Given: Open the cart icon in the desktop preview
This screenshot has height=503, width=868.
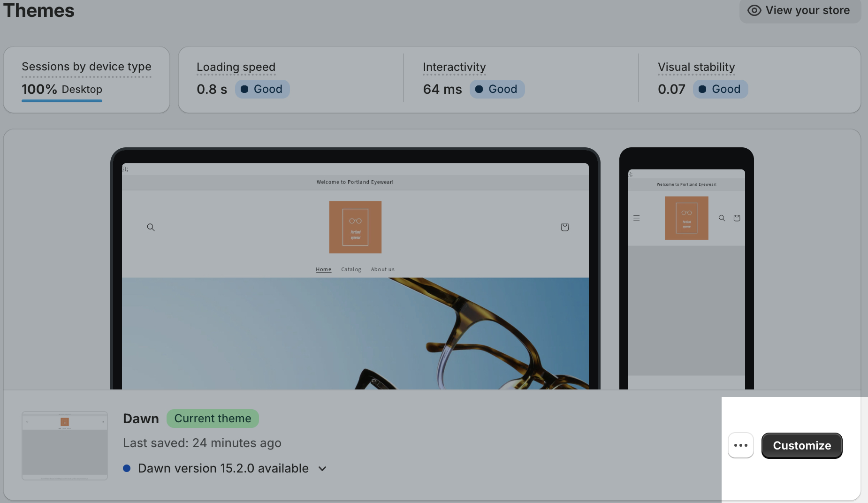Looking at the screenshot, I should pyautogui.click(x=564, y=227).
